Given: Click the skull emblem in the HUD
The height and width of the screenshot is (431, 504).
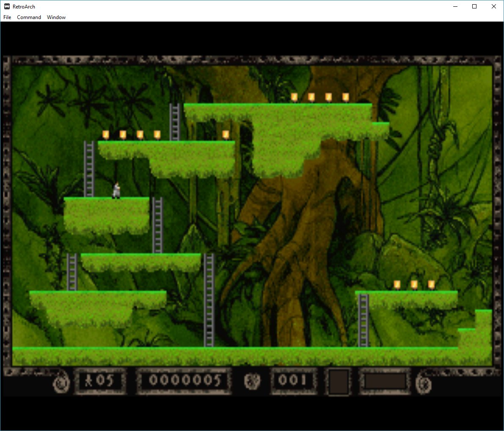Looking at the screenshot, I should coord(252,381).
